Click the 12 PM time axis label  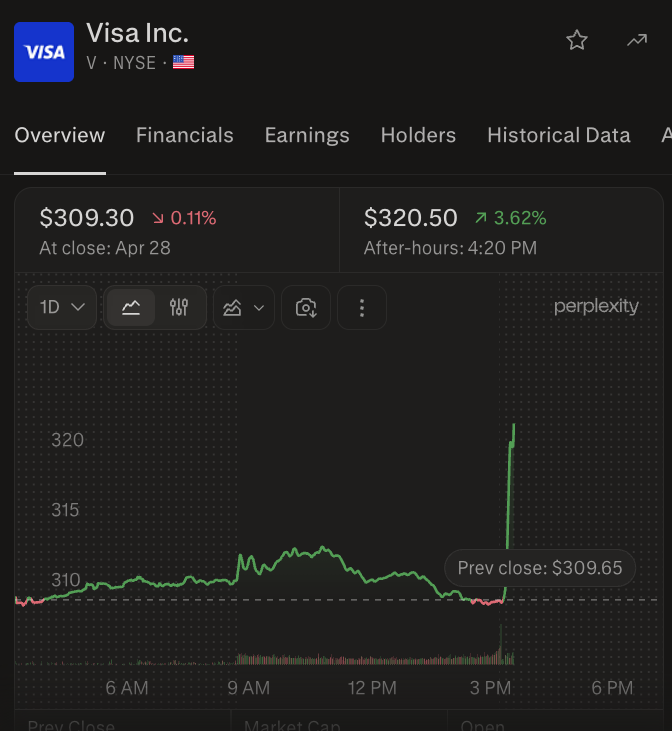[372, 688]
